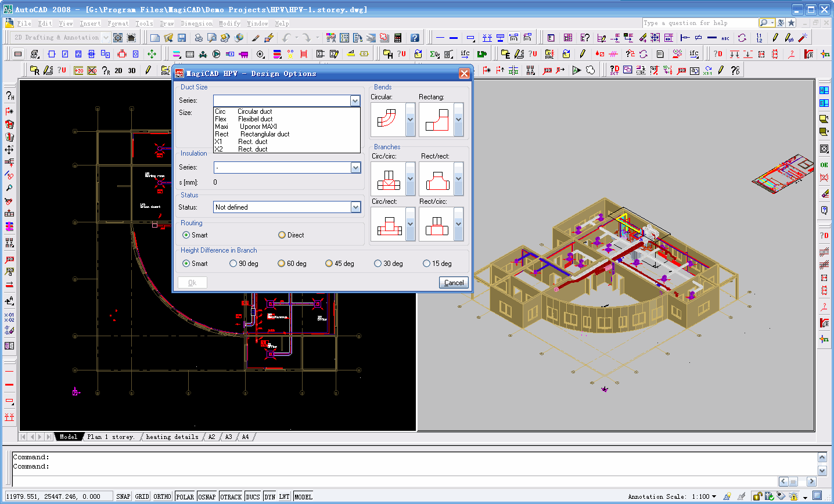Select 15 deg height difference option
The image size is (834, 504).
(x=426, y=264)
